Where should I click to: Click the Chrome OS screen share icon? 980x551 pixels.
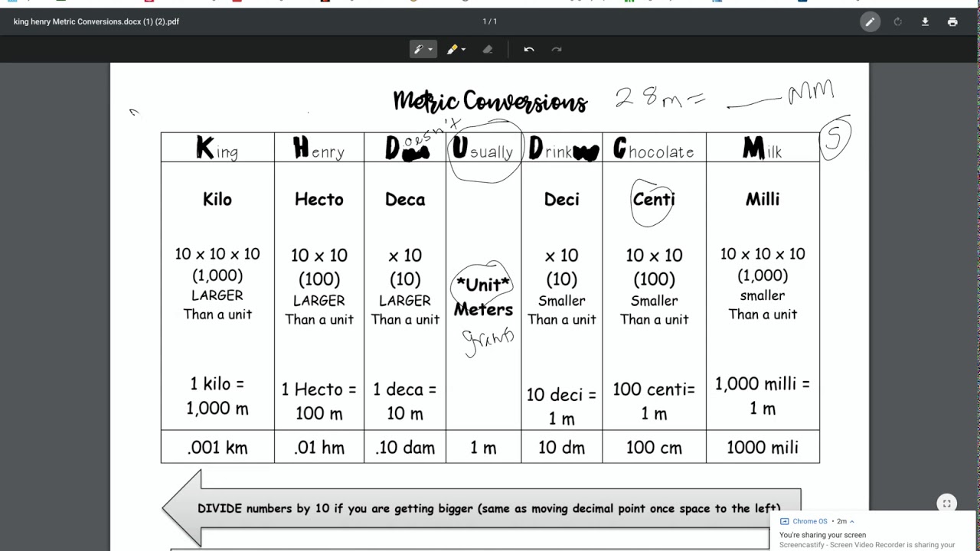(784, 521)
